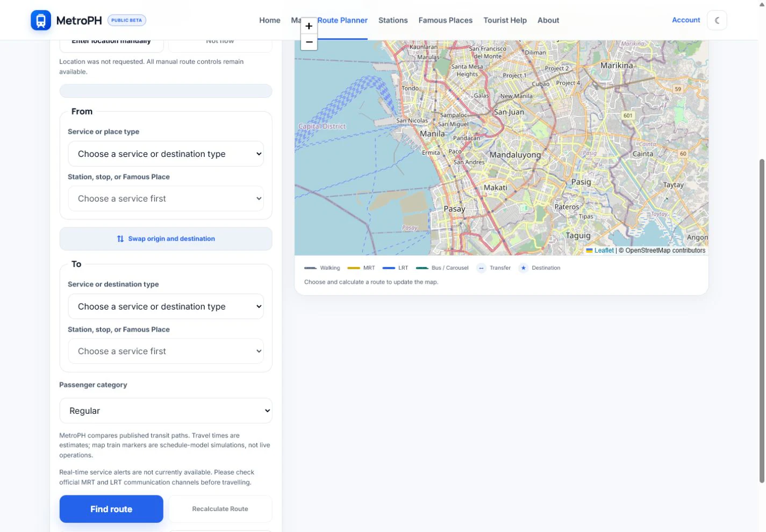Open To service or destination type dropdown
The height and width of the screenshot is (532, 766).
[x=166, y=306]
